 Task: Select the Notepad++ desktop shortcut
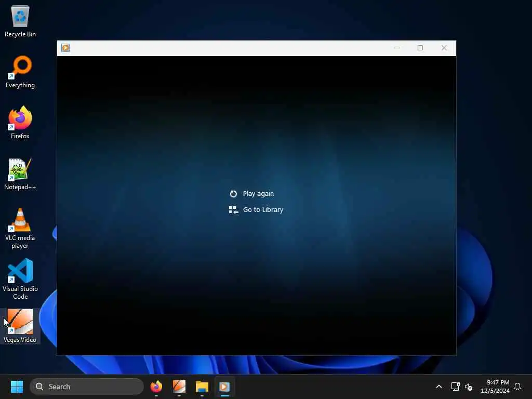(x=20, y=174)
